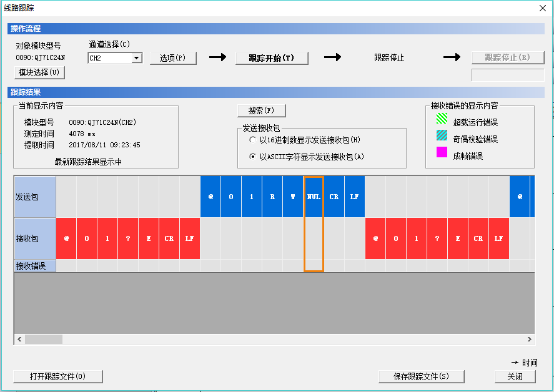Image resolution: width=554 pixels, height=392 pixels.
Task: Start tracing with 跟踪开始(T) button
Action: (272, 58)
